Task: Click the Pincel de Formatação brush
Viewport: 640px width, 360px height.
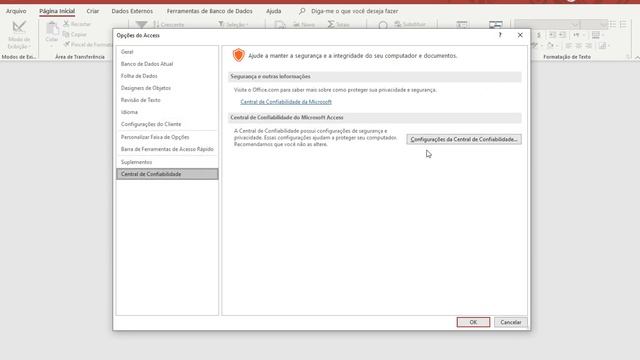Action: 67,44
